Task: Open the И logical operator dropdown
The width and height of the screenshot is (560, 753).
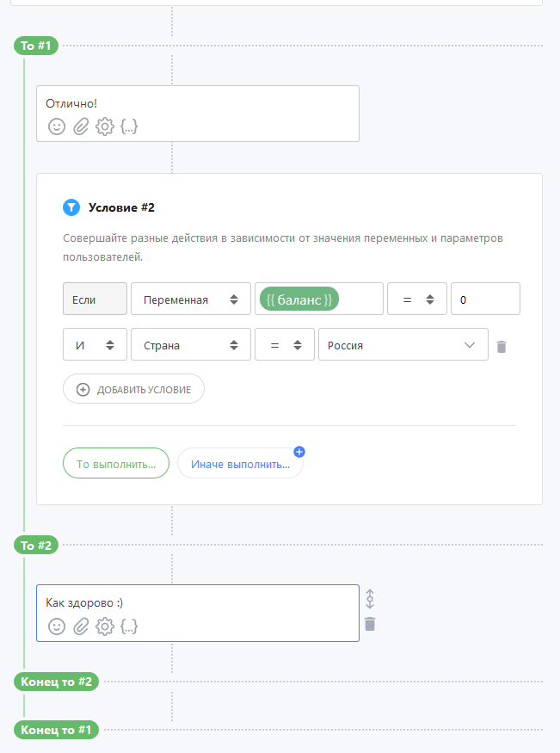Action: tap(95, 344)
